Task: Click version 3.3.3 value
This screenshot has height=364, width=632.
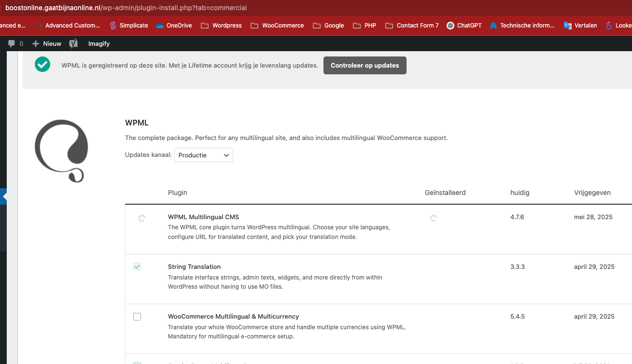Action: (x=518, y=266)
